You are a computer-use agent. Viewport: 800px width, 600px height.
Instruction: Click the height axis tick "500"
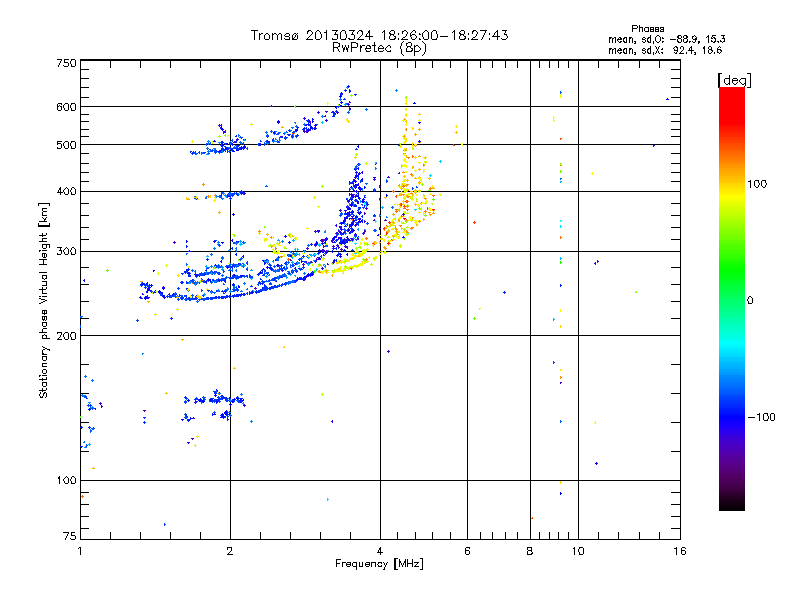(x=66, y=145)
